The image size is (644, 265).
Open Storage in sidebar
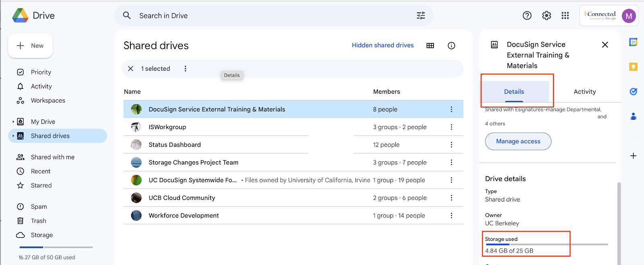(42, 235)
